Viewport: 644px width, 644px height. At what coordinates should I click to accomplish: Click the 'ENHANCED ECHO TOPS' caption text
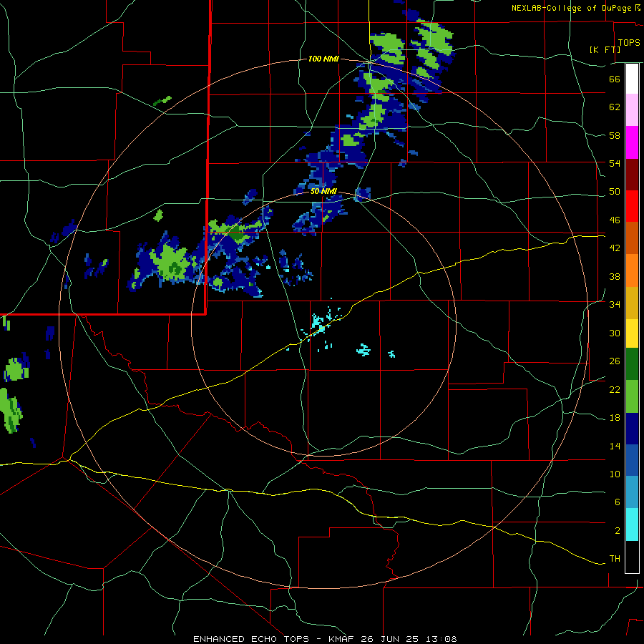[x=251, y=639]
